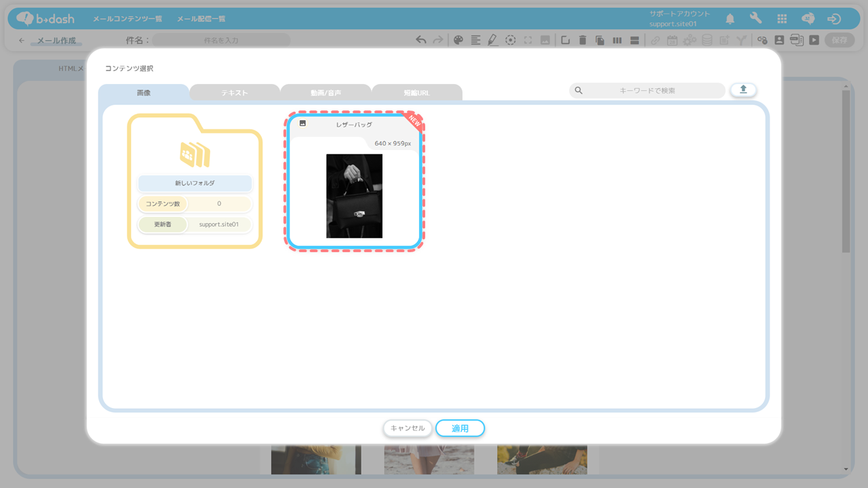Click the three-column layout icon
868x488 pixels.
coord(617,40)
